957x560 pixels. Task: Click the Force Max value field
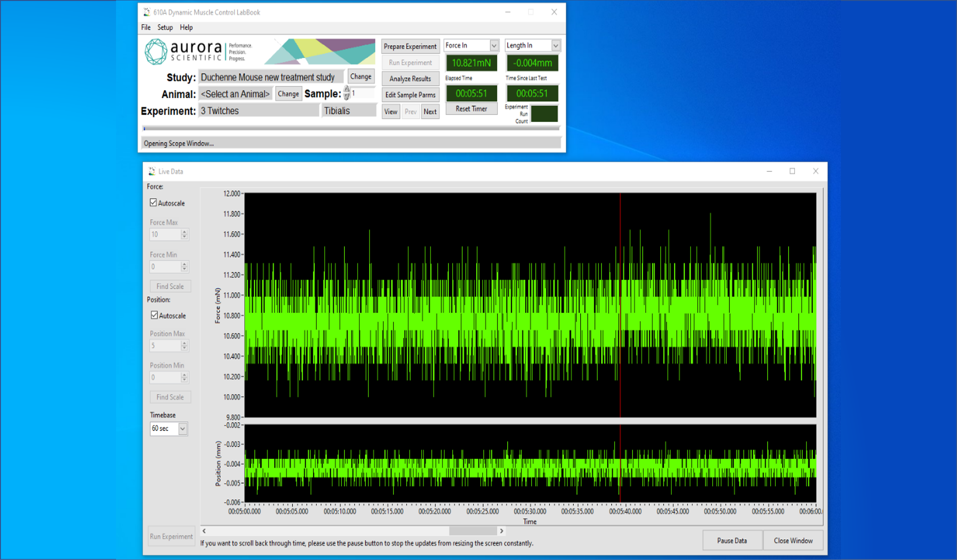pyautogui.click(x=165, y=235)
